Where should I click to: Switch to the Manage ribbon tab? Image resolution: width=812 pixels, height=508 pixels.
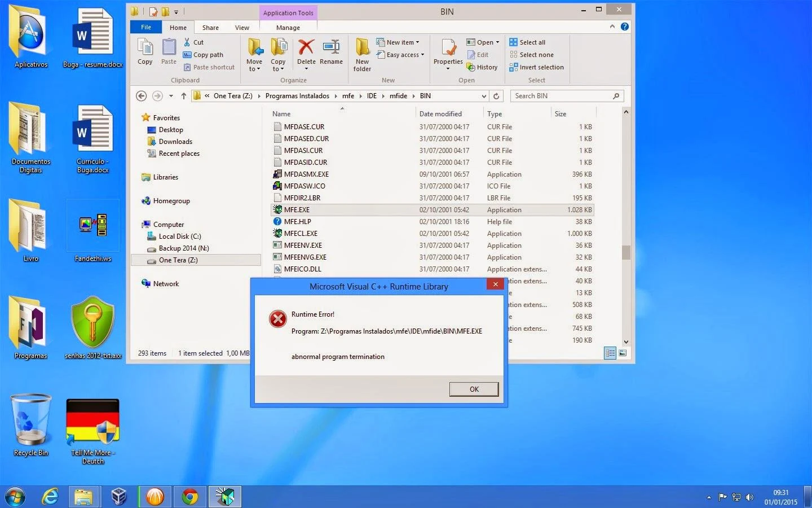288,28
